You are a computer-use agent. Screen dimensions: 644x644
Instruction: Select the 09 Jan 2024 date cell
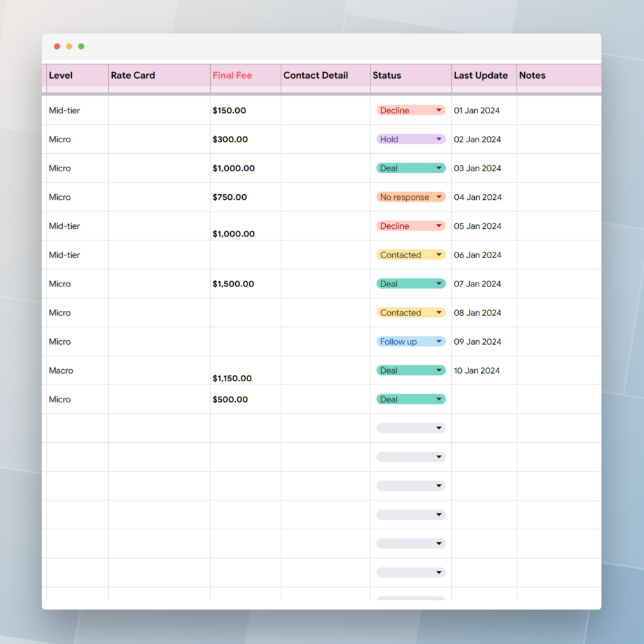[484, 342]
